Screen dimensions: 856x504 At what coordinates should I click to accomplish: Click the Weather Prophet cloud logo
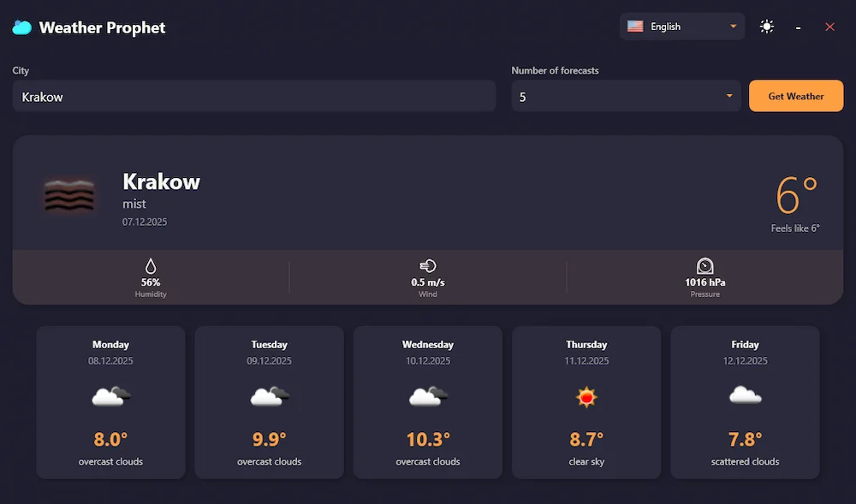click(x=21, y=27)
